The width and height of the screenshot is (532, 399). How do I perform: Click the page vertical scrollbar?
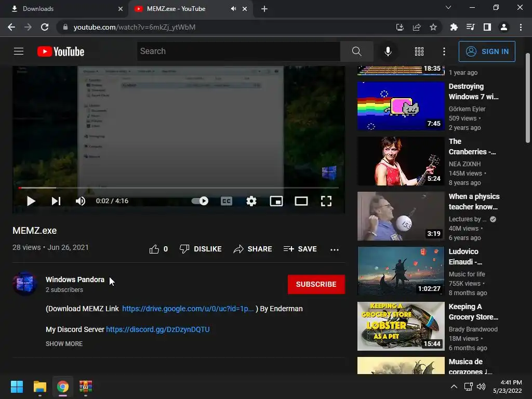pyautogui.click(x=528, y=98)
